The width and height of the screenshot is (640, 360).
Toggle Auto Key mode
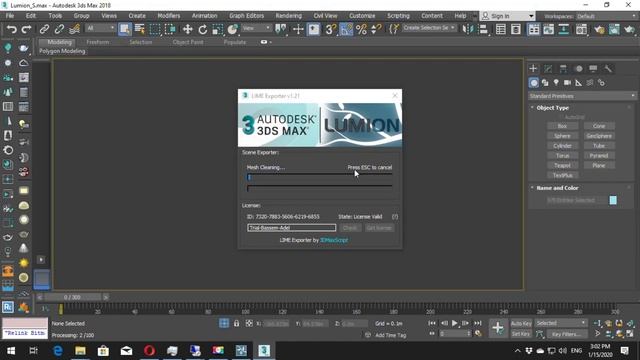click(x=521, y=323)
